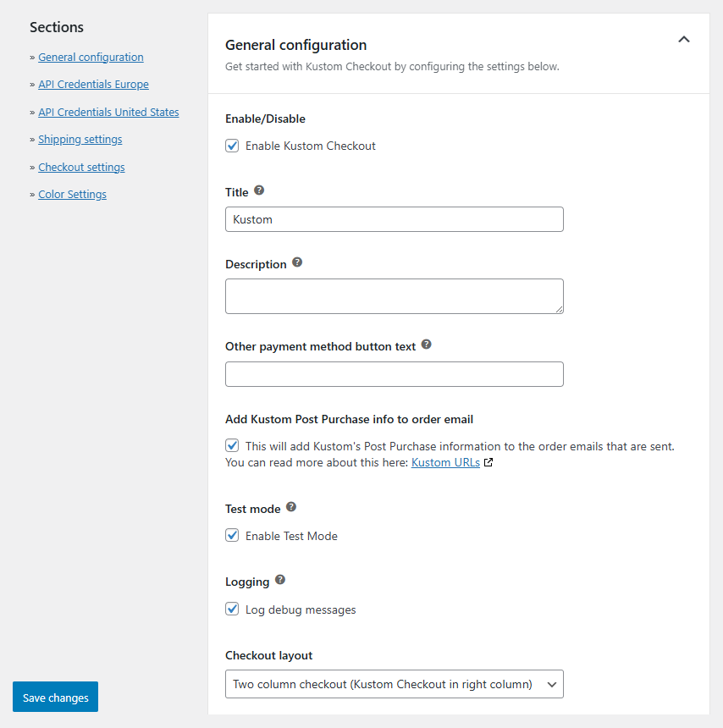The height and width of the screenshot is (728, 723).
Task: Click the help icon beside Description
Action: click(x=297, y=262)
